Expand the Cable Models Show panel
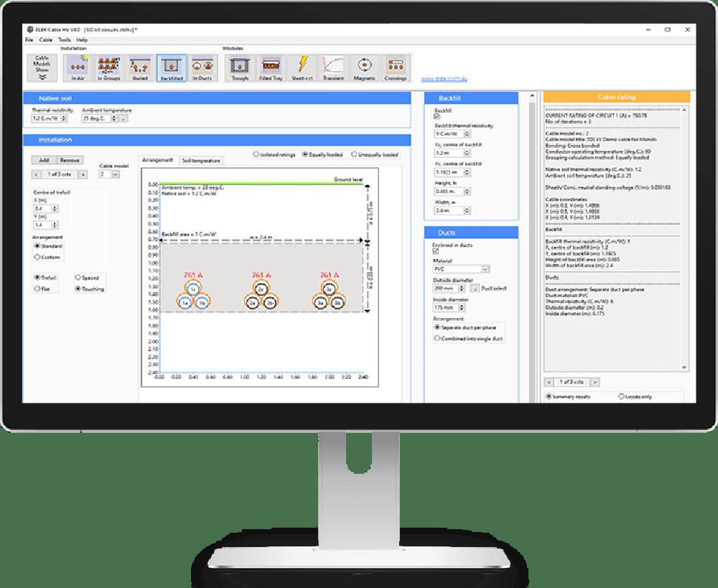 [42, 67]
